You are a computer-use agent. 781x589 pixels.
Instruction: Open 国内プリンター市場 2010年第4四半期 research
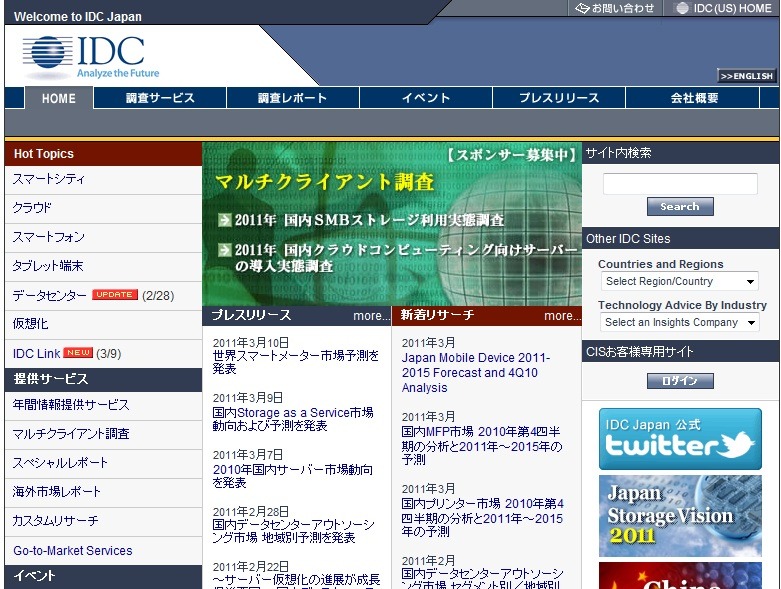coord(482,518)
